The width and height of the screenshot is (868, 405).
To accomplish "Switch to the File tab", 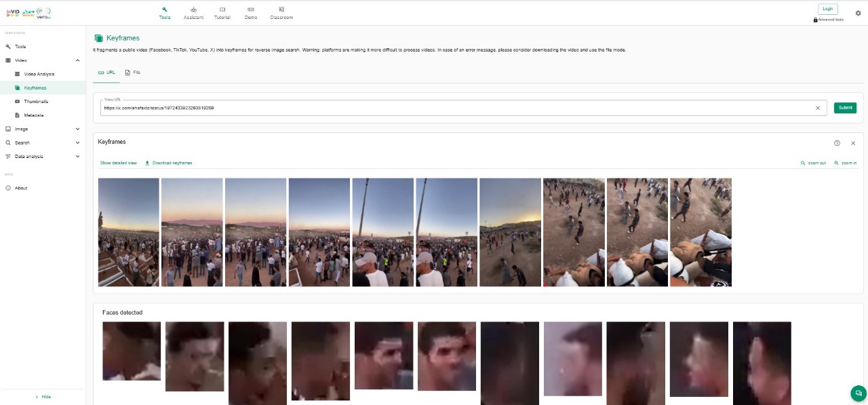I will coord(132,72).
